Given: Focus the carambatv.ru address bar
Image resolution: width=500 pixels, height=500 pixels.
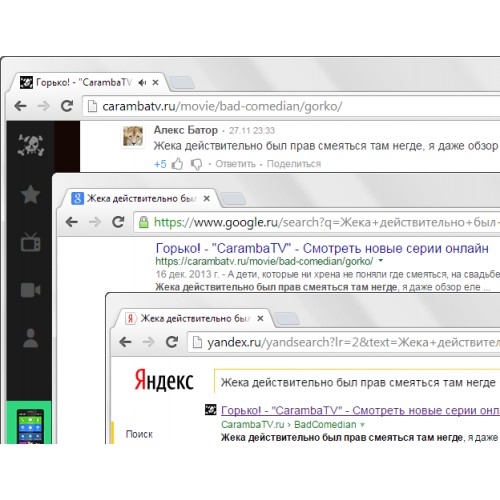Looking at the screenshot, I should click(292, 106).
